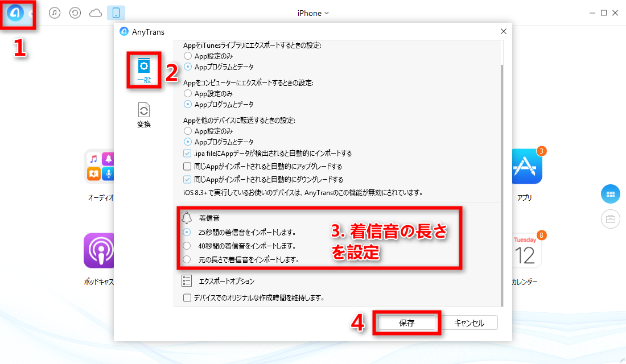The height and width of the screenshot is (364, 626).
Task: Select Appプログラムとデータ for iTunes library export
Action: coord(188,67)
